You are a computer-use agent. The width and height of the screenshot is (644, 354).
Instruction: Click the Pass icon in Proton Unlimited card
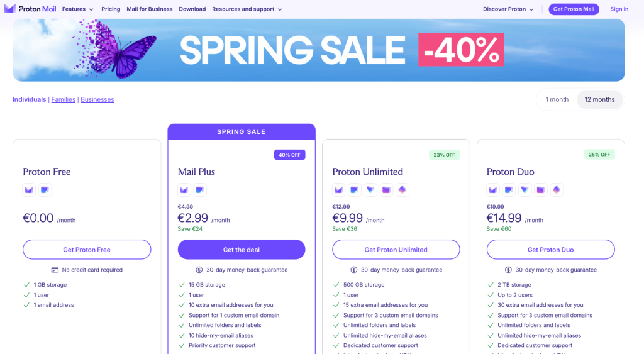[402, 189]
